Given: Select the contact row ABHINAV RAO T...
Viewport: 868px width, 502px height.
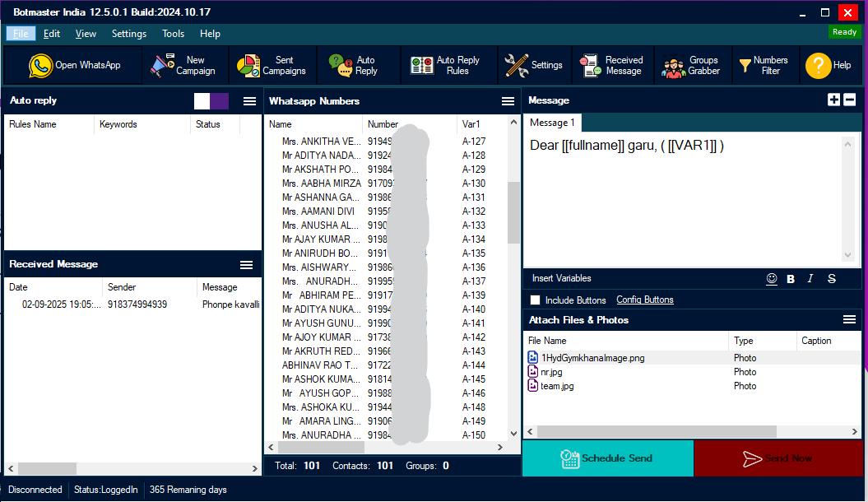Looking at the screenshot, I should [x=386, y=365].
